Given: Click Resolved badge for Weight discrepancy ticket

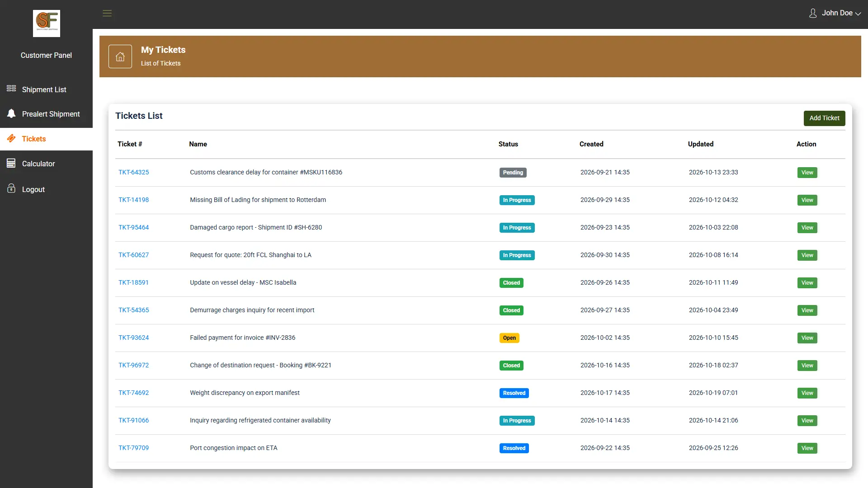Looking at the screenshot, I should pos(514,393).
